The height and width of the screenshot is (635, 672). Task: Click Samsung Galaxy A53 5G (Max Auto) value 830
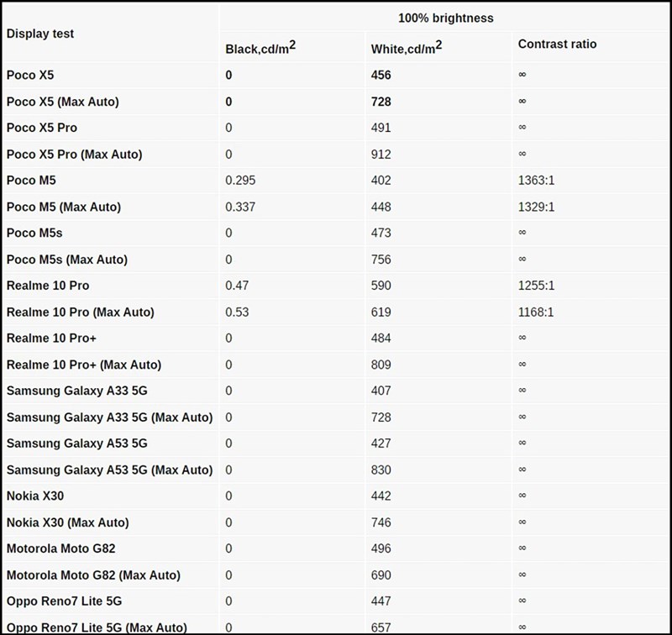(381, 470)
